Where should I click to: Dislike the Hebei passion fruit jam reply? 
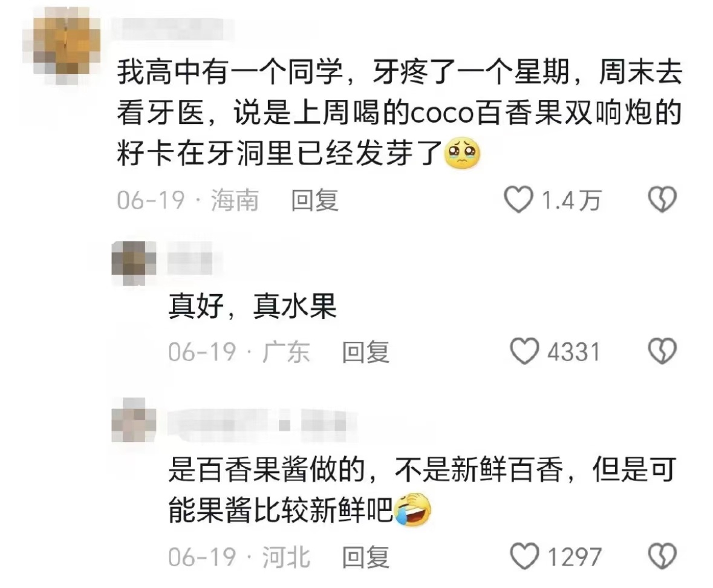662,556
